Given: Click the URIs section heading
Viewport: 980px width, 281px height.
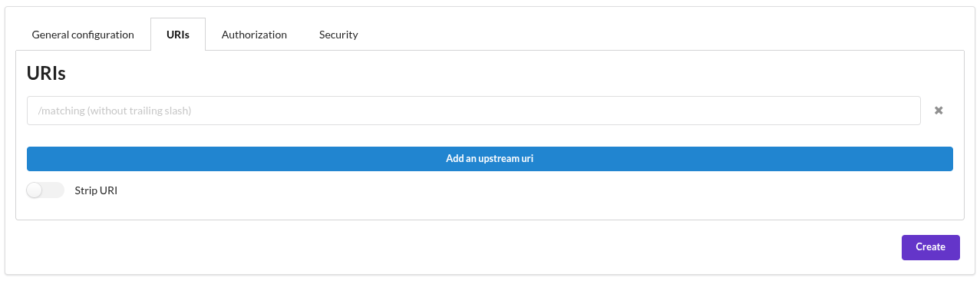Looking at the screenshot, I should tap(46, 74).
